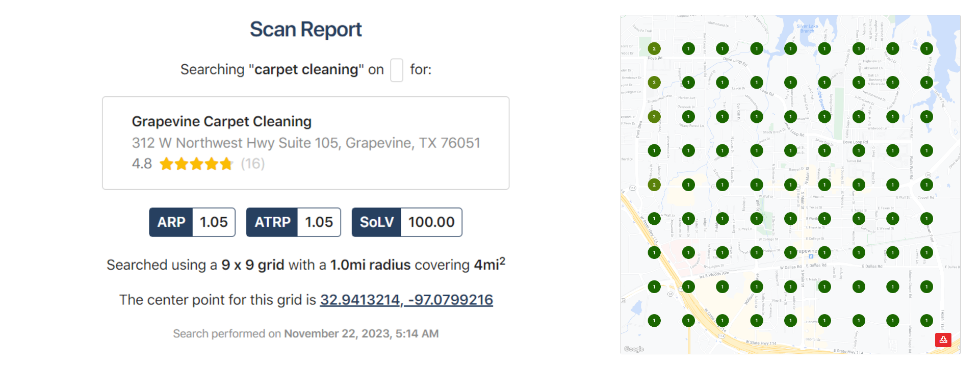Select the lowest rank 2 marker on map
Screen dimensions: 980x366
coord(654,185)
